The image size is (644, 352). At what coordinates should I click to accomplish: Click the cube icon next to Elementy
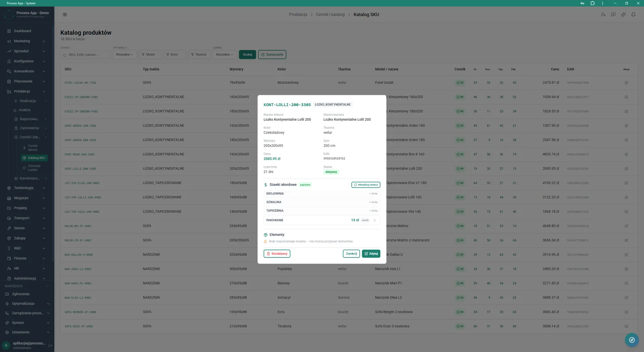pos(266,235)
